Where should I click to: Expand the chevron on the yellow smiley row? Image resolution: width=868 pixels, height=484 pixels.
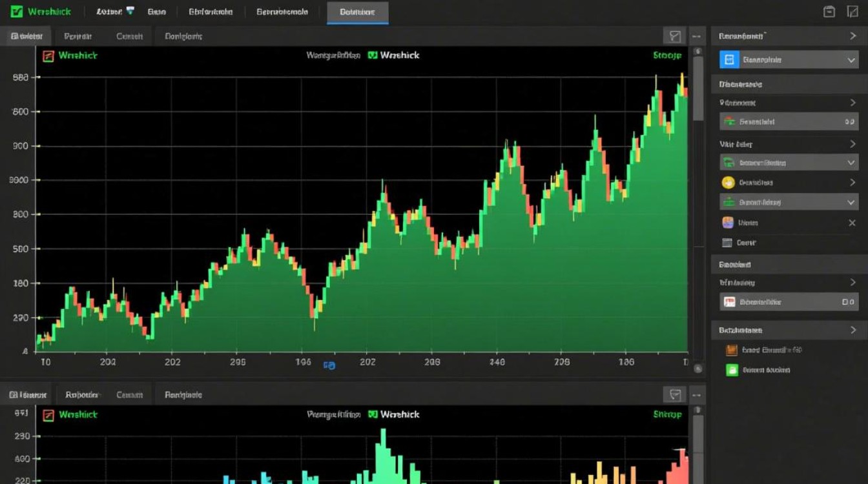(x=852, y=183)
